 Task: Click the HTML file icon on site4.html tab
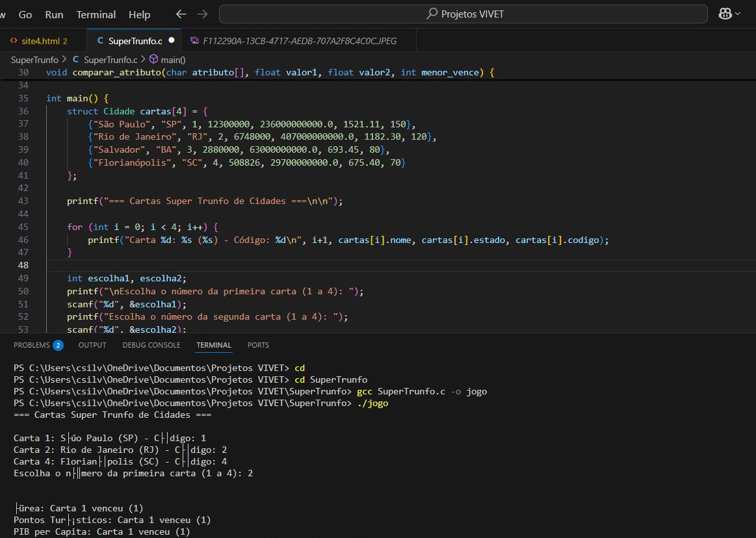pyautogui.click(x=14, y=40)
